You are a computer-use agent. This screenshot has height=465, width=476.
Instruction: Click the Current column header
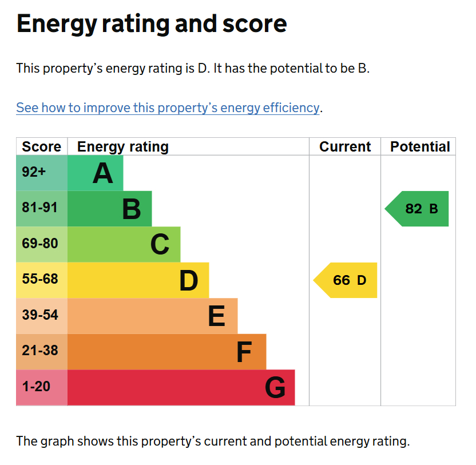pyautogui.click(x=345, y=147)
